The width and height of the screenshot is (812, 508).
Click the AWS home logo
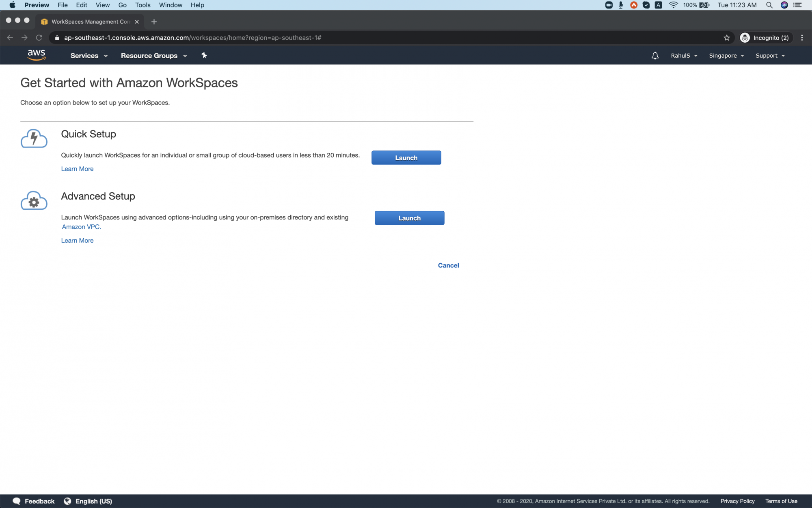tap(37, 55)
